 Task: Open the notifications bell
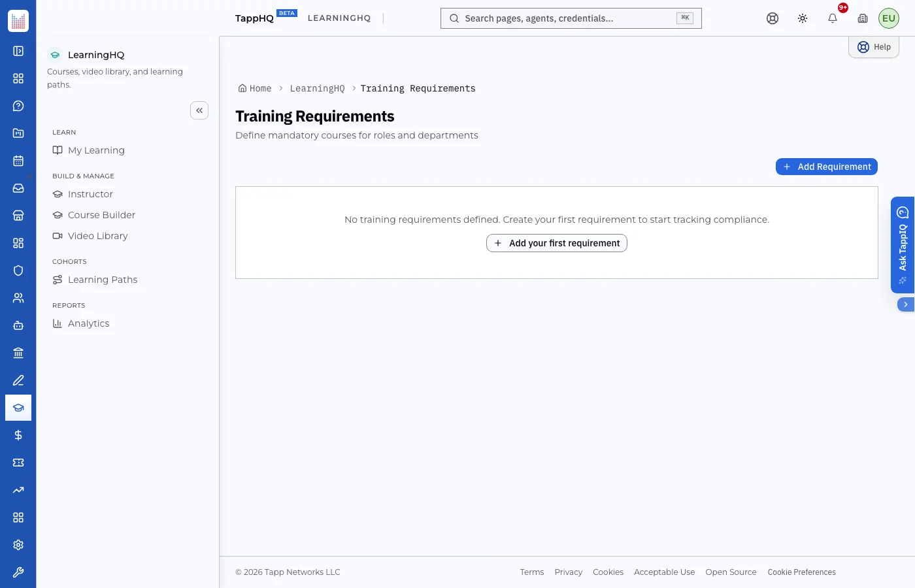[x=833, y=18]
